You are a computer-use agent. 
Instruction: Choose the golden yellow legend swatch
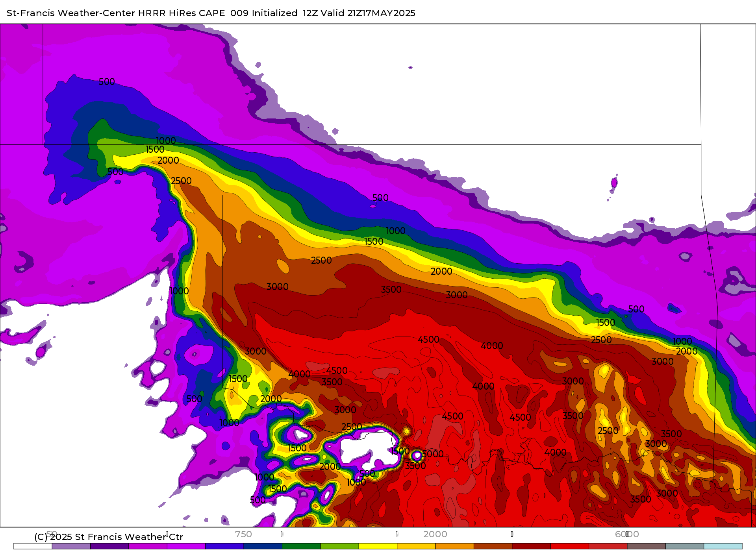tap(416, 546)
